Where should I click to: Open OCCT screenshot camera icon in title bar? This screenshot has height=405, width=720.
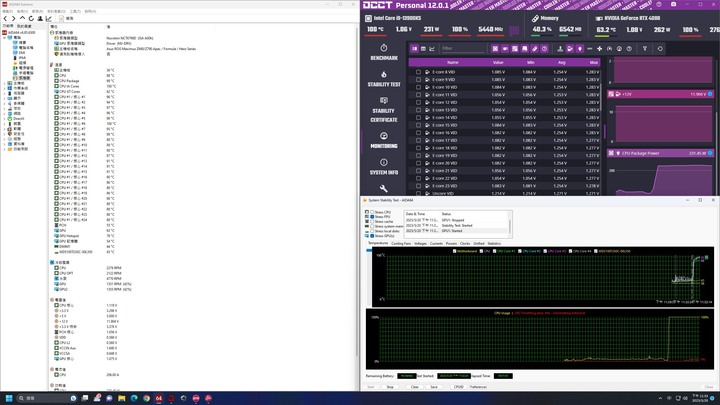coord(673,4)
